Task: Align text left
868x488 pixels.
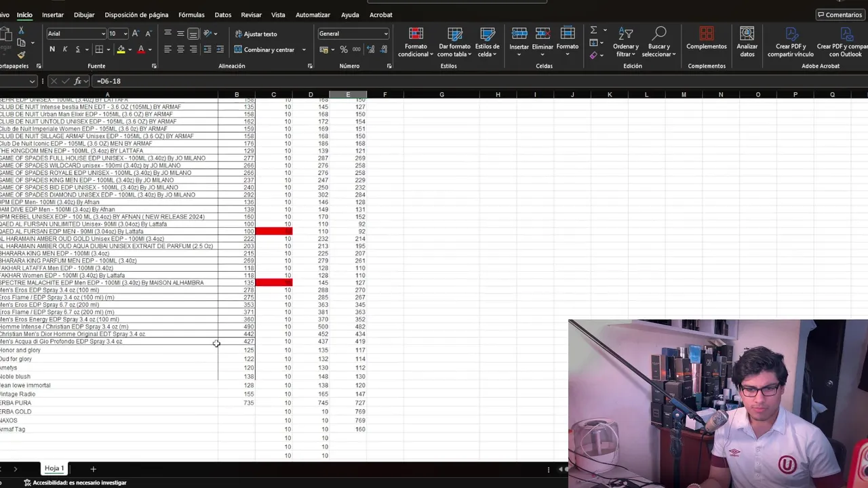Action: [x=167, y=49]
